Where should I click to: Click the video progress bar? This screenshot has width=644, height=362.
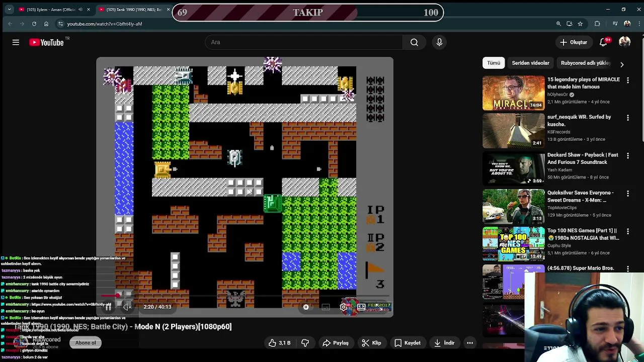click(x=245, y=296)
